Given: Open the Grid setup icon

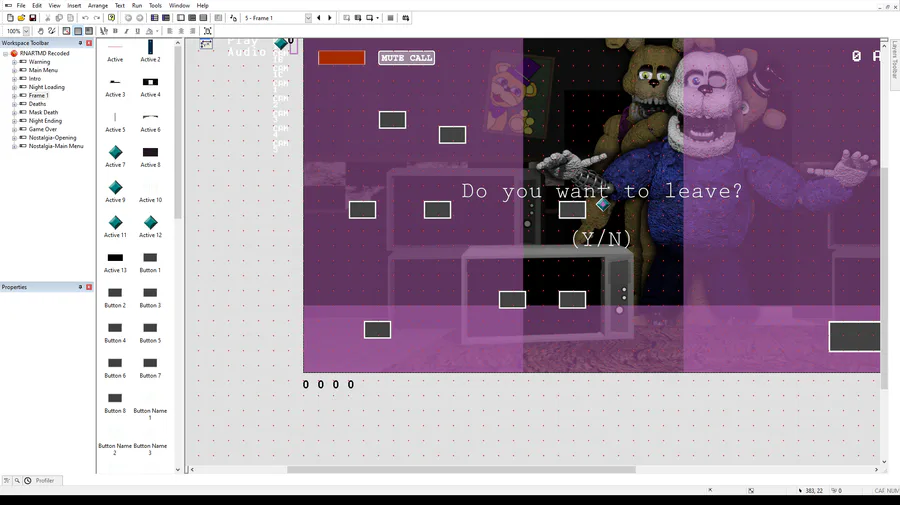Looking at the screenshot, I should tap(66, 31).
